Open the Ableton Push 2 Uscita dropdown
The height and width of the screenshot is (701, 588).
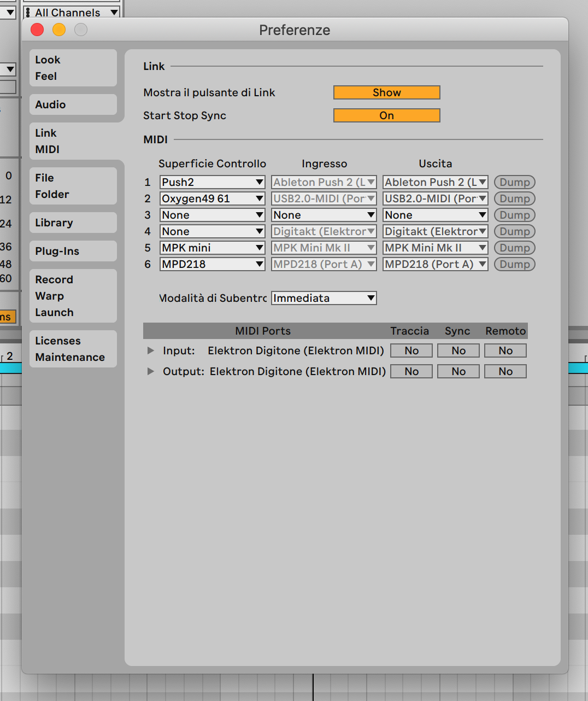pos(436,182)
